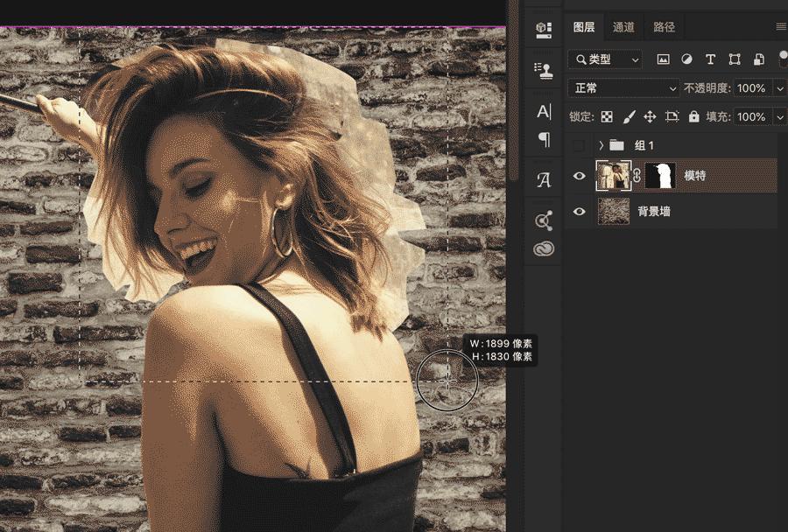Open the layers panel menu icon

pos(782,26)
